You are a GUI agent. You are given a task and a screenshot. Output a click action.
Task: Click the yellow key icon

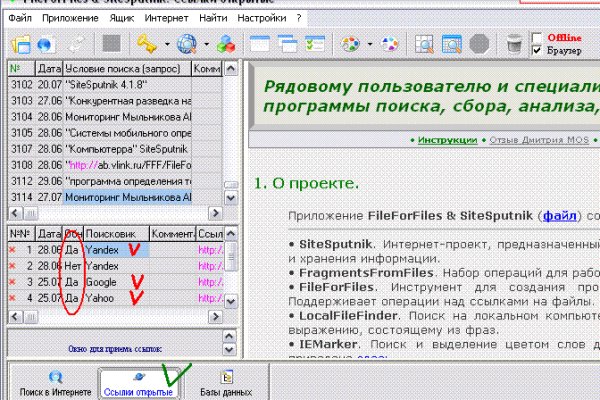146,44
